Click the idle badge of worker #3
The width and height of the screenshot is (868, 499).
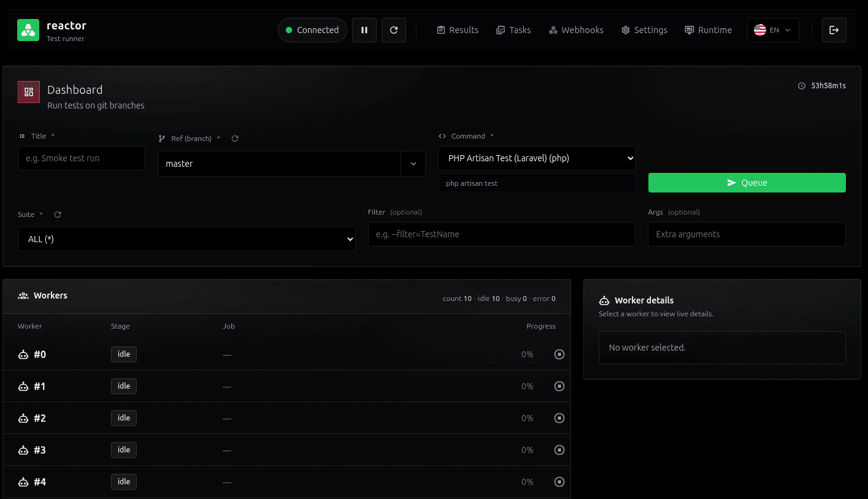tap(124, 450)
